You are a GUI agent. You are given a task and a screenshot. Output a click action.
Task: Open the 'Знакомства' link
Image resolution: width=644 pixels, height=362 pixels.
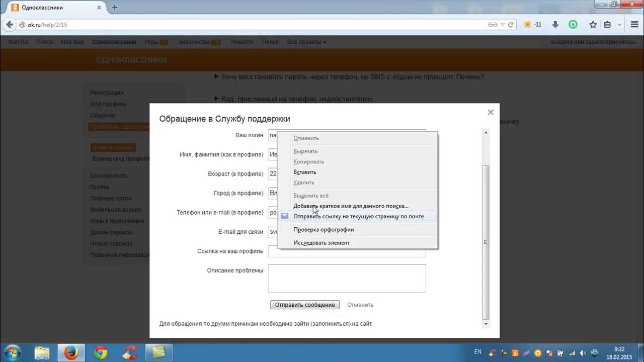(194, 42)
